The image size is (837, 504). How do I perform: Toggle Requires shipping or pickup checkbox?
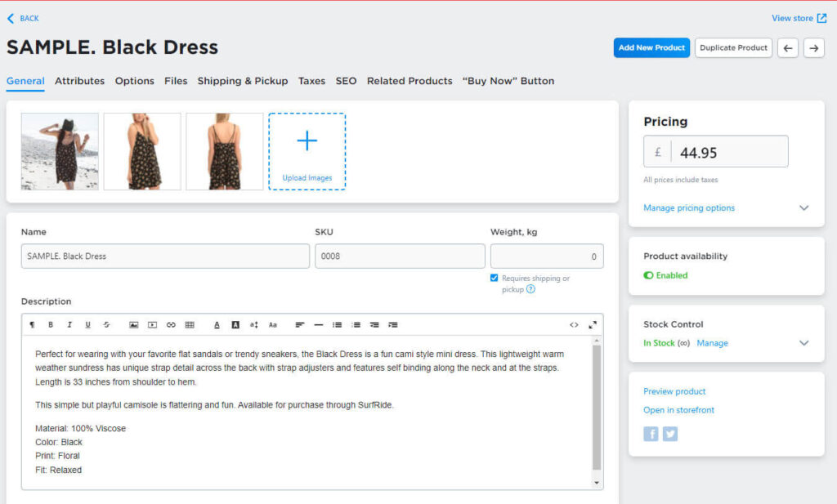(x=495, y=278)
